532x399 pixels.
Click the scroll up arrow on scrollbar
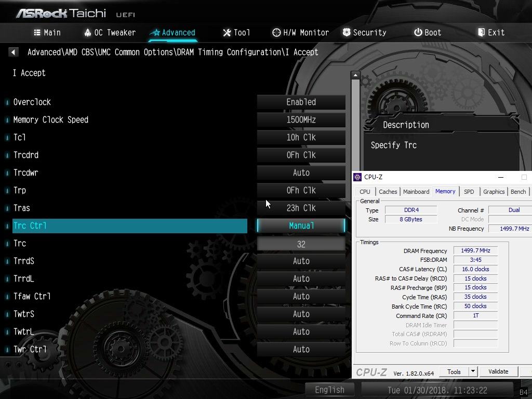[355, 75]
